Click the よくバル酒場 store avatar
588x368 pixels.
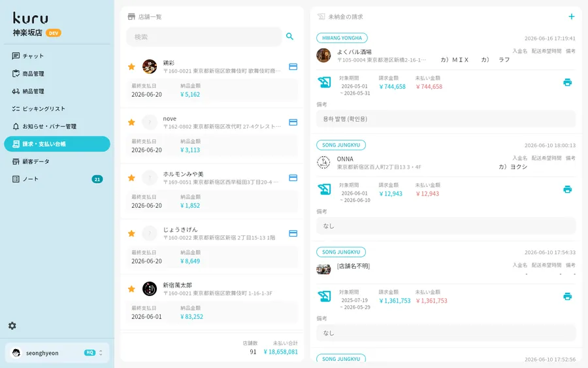tap(323, 56)
